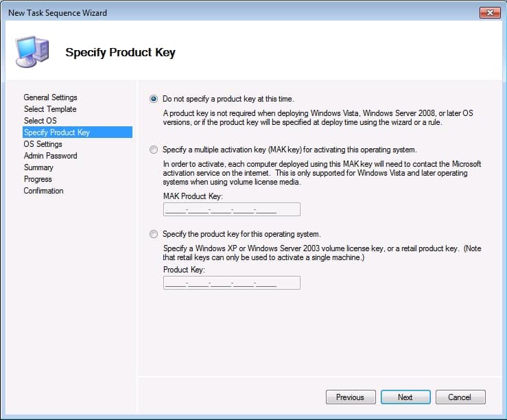
Task: Go to the Select OS step
Action: coord(40,121)
